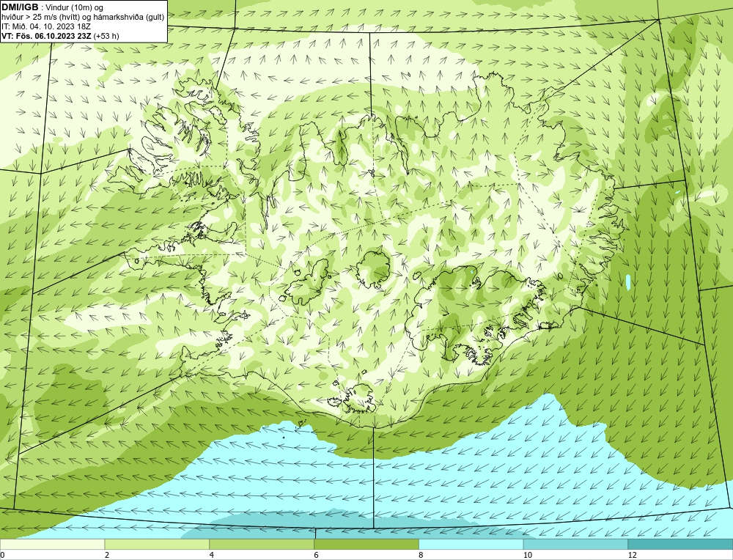Click the color swatch above 12

coord(681,545)
